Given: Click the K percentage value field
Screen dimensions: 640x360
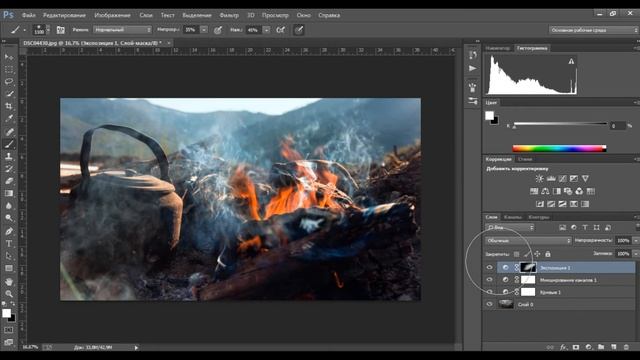Looking at the screenshot, I should pyautogui.click(x=618, y=126).
